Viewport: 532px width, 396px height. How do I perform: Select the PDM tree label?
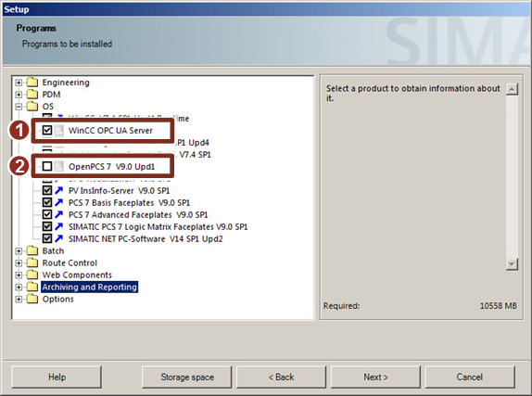(x=51, y=95)
